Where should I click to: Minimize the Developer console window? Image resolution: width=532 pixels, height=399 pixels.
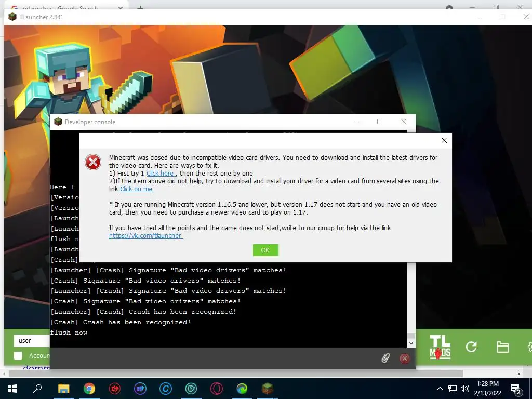coord(356,122)
